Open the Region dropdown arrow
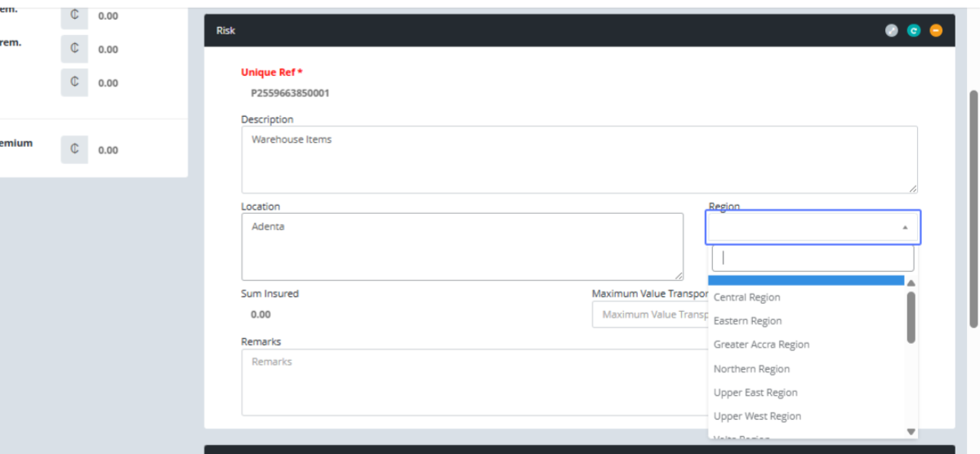Screen dimensions: 980x454 pyautogui.click(x=904, y=228)
